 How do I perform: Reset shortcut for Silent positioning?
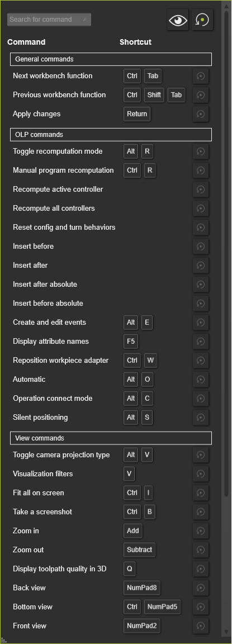point(201,417)
